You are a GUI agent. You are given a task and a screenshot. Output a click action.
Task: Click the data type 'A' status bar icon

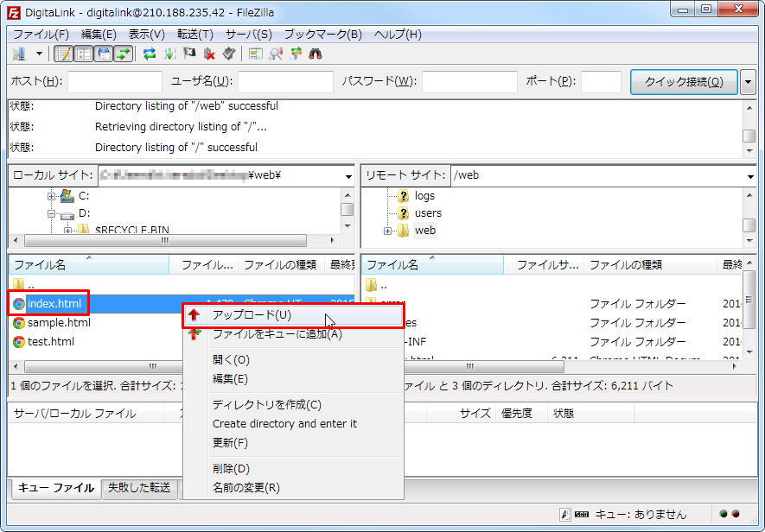pos(565,514)
